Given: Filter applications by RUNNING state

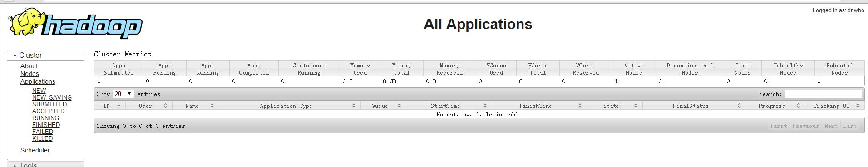Looking at the screenshot, I should 45,118.
